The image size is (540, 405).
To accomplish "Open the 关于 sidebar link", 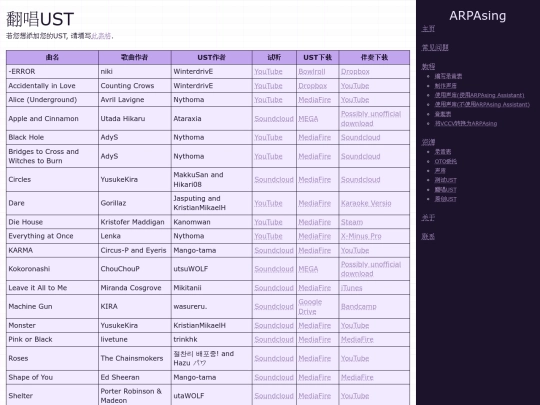I will coord(428,218).
